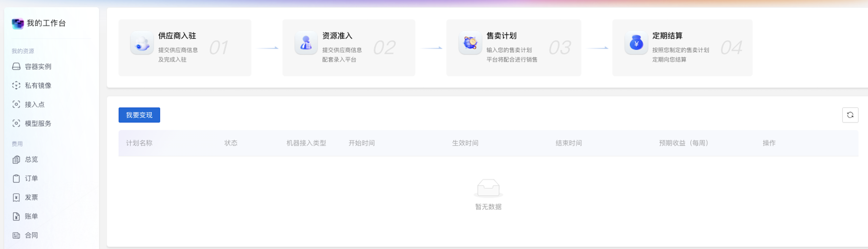The width and height of the screenshot is (868, 249).
Task: Select the 资源准入 step title
Action: 337,36
